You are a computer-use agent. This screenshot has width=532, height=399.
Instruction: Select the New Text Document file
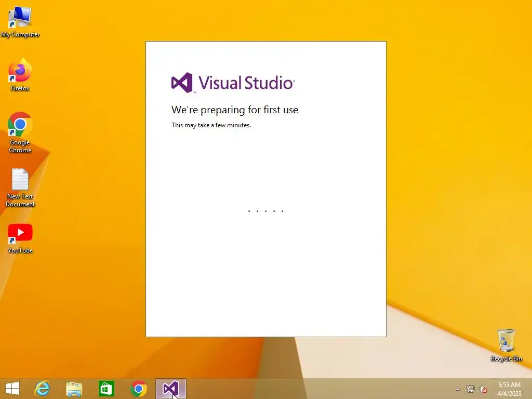pyautogui.click(x=20, y=188)
